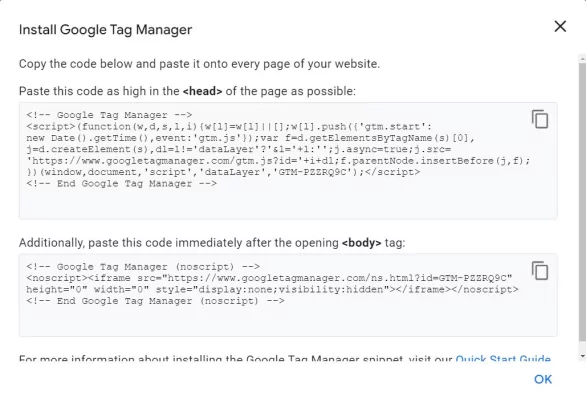
Task: Click the GTM-PZZRQ9C ID in the script snippet
Action: 312,172
